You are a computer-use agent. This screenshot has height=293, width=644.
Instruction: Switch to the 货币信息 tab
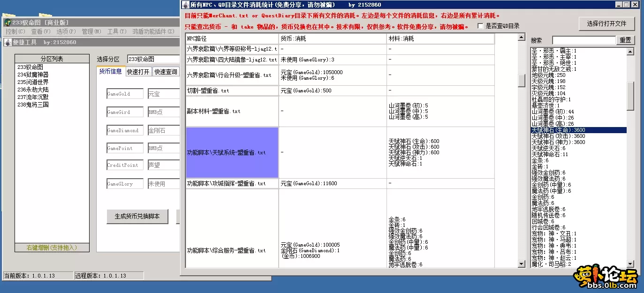point(110,72)
